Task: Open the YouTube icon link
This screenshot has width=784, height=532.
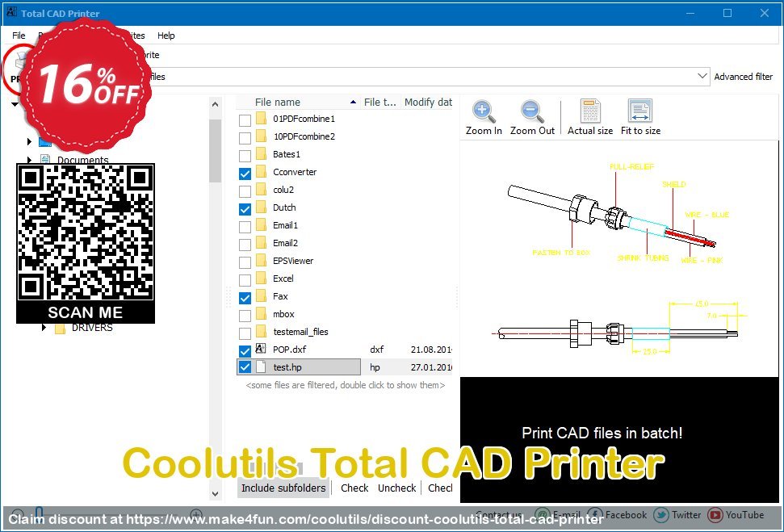Action: [715, 514]
